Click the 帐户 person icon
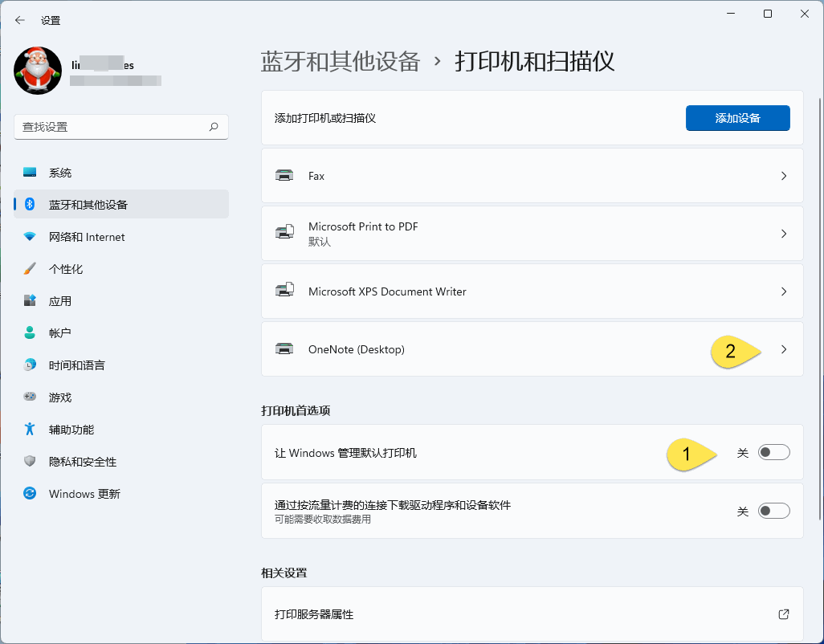824x644 pixels. [30, 332]
